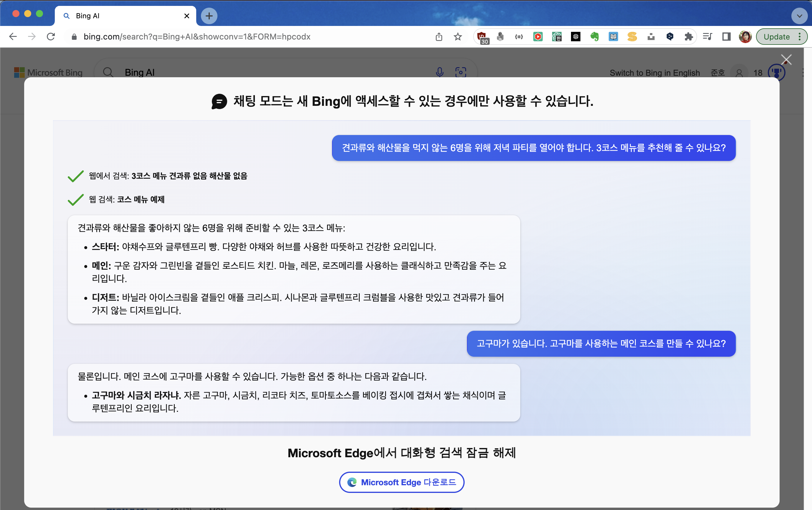The image size is (812, 510).
Task: Close the chat mode popup overlay
Action: tap(786, 60)
